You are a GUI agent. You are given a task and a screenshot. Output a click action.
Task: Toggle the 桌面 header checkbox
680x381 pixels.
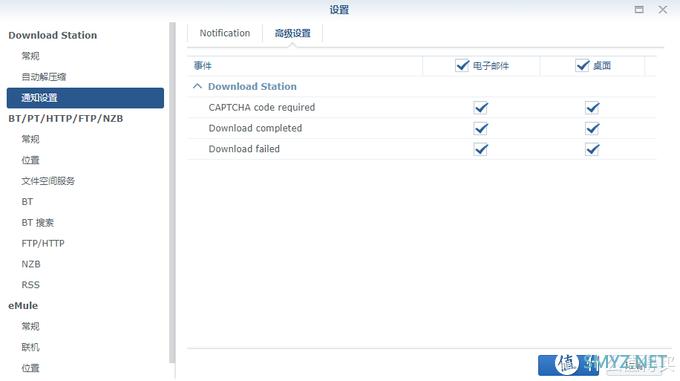click(x=582, y=65)
